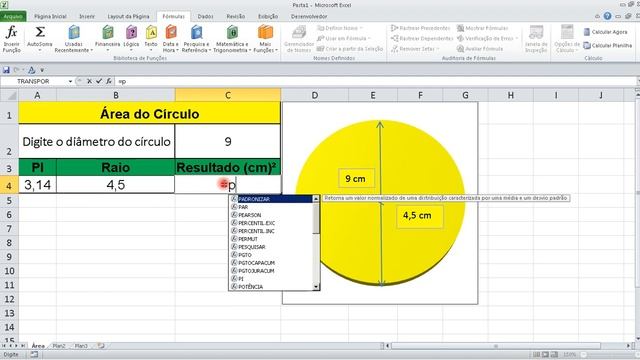The image size is (640, 360).
Task: Open the Name Box dropdown arrow
Action: (x=70, y=82)
